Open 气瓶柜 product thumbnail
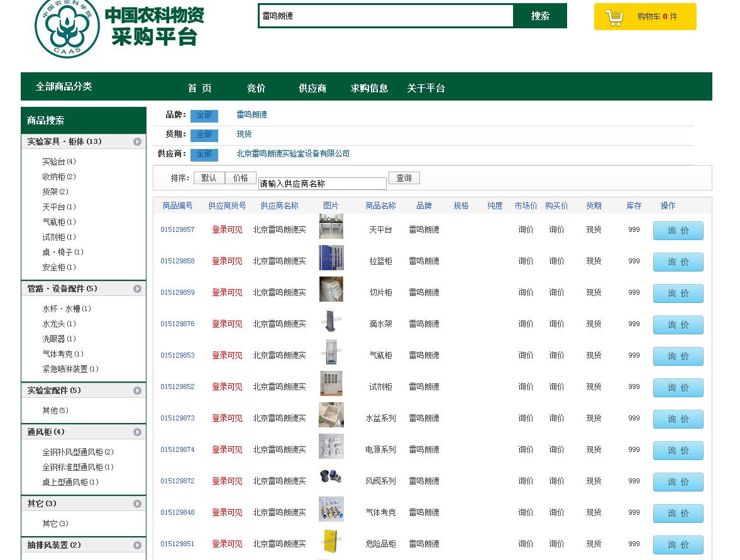The width and height of the screenshot is (740, 560). click(x=331, y=352)
